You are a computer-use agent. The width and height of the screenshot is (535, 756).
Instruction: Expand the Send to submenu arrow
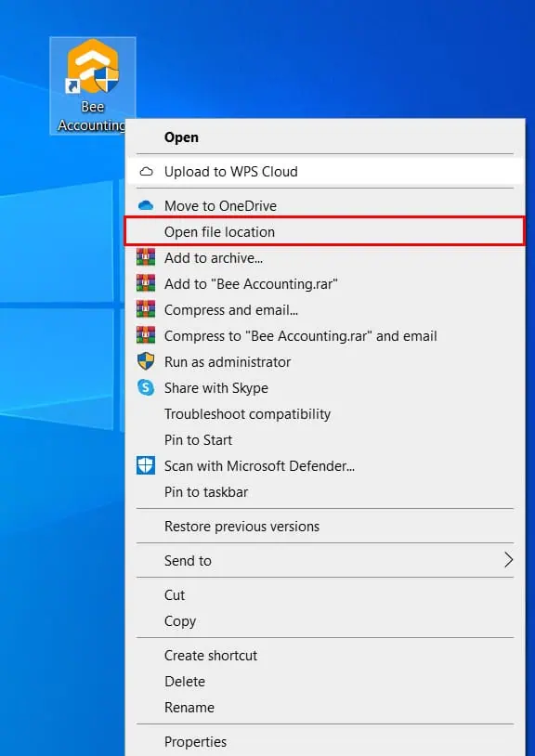(x=508, y=560)
